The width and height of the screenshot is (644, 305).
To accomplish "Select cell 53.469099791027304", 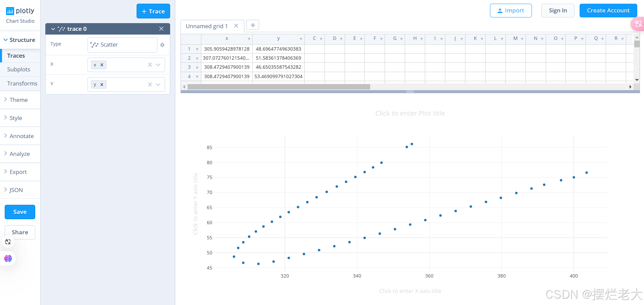I will click(x=279, y=76).
